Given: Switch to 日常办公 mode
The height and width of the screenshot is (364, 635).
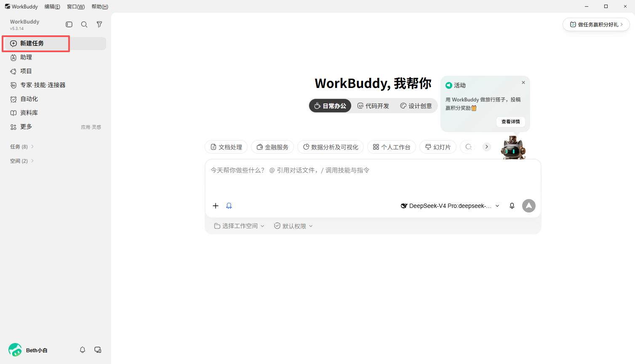Looking at the screenshot, I should click(x=330, y=106).
